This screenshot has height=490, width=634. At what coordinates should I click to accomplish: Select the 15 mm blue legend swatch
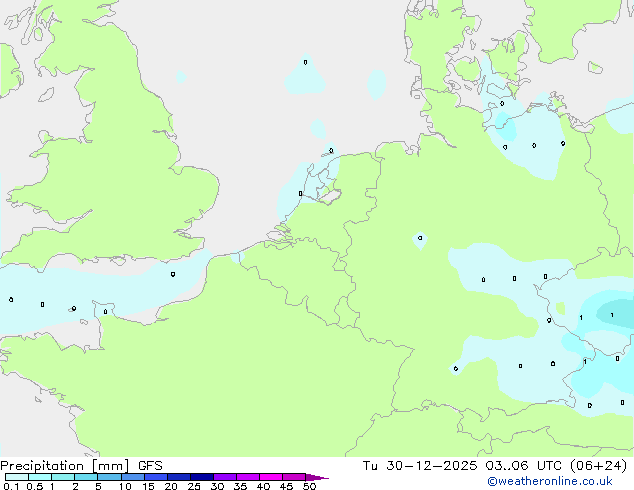155,477
